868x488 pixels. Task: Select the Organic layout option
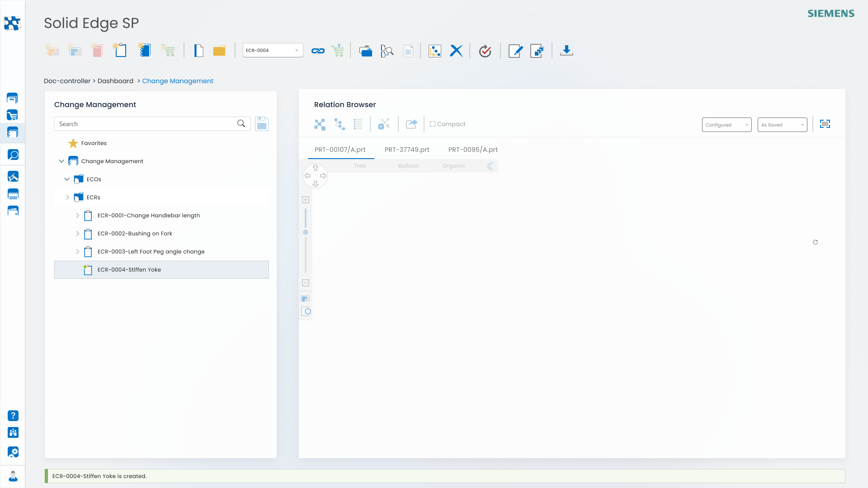click(453, 166)
